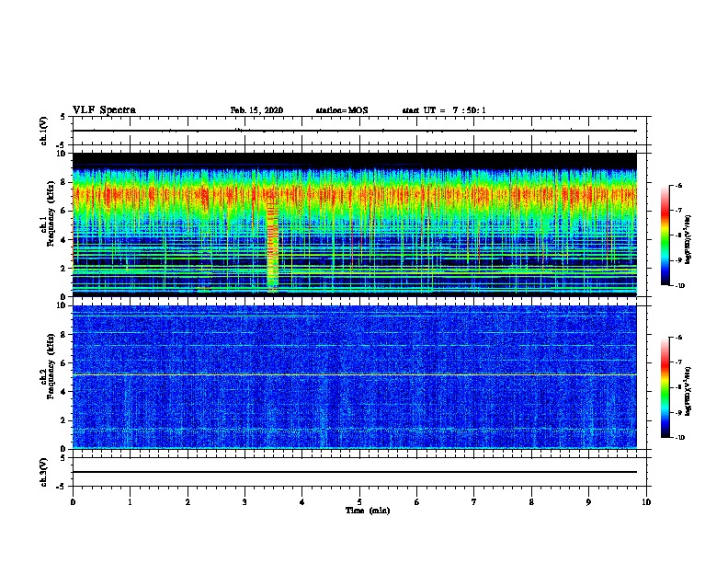Click the '8' frequency tick of ch.1 spectrogram
The height and width of the screenshot is (563, 728).
pyautogui.click(x=63, y=182)
